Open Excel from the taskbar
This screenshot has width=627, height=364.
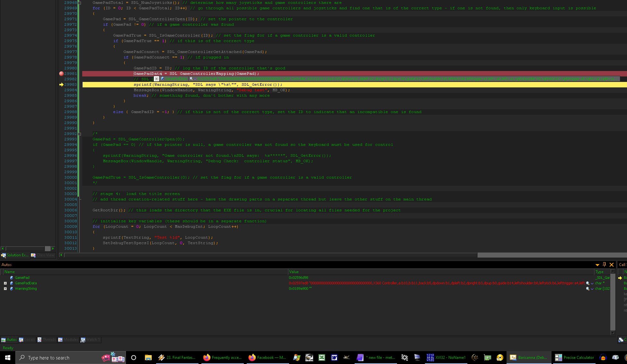(322, 358)
